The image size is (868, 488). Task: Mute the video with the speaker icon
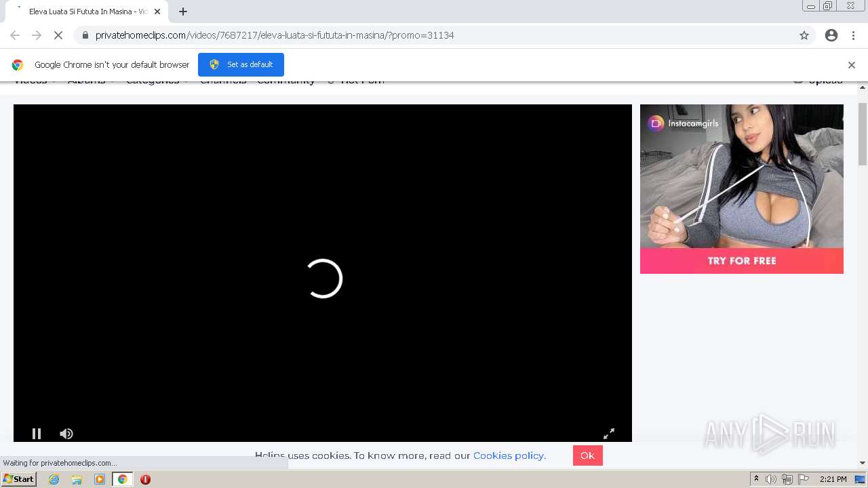(x=66, y=434)
